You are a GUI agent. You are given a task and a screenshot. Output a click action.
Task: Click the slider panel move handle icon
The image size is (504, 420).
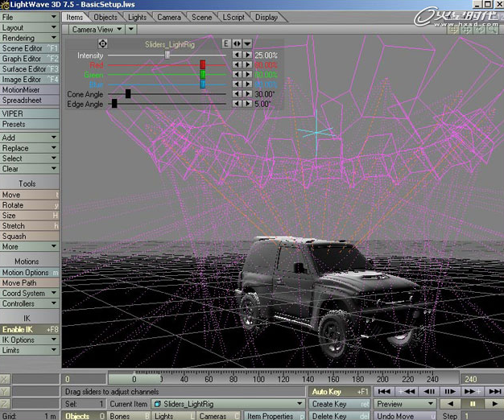coord(102,43)
